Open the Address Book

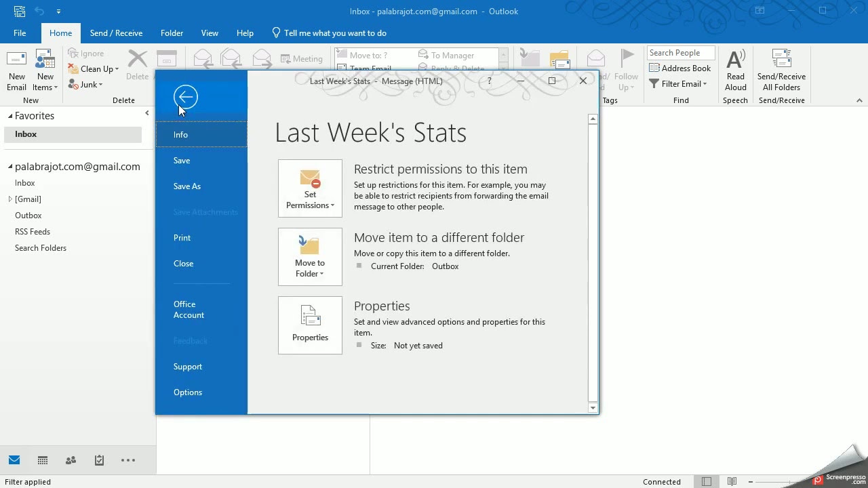click(x=680, y=68)
